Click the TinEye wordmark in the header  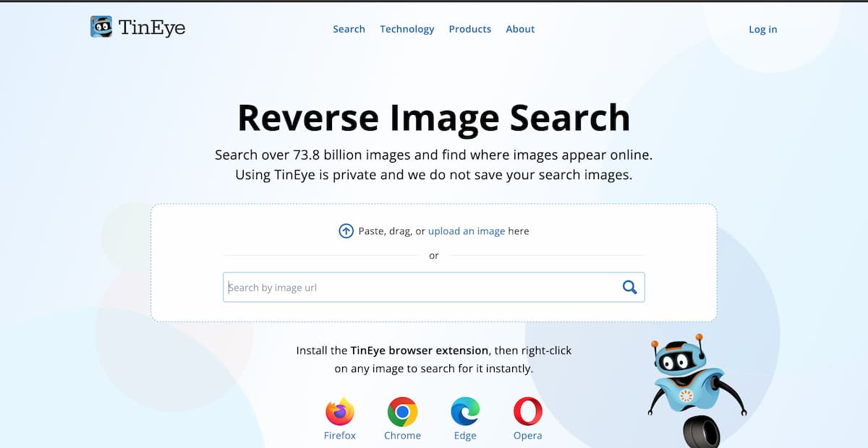pos(152,28)
